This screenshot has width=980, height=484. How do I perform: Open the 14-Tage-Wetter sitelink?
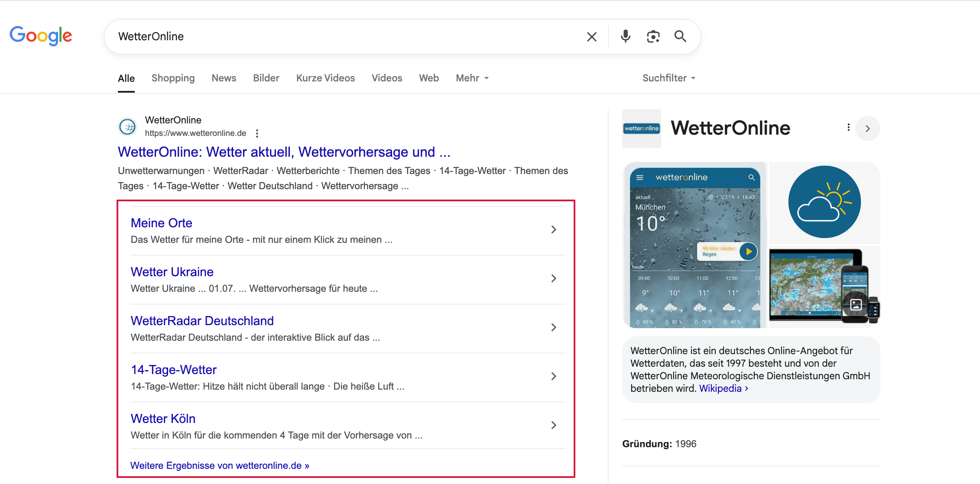174,370
